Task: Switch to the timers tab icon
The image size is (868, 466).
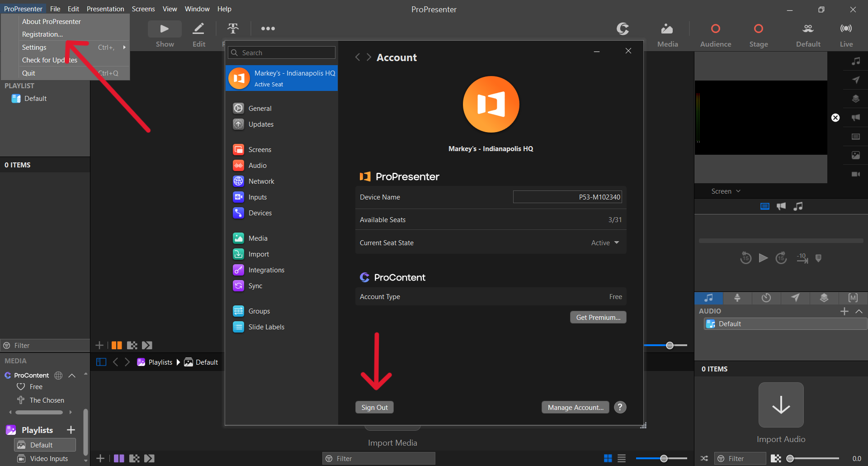Action: (766, 298)
